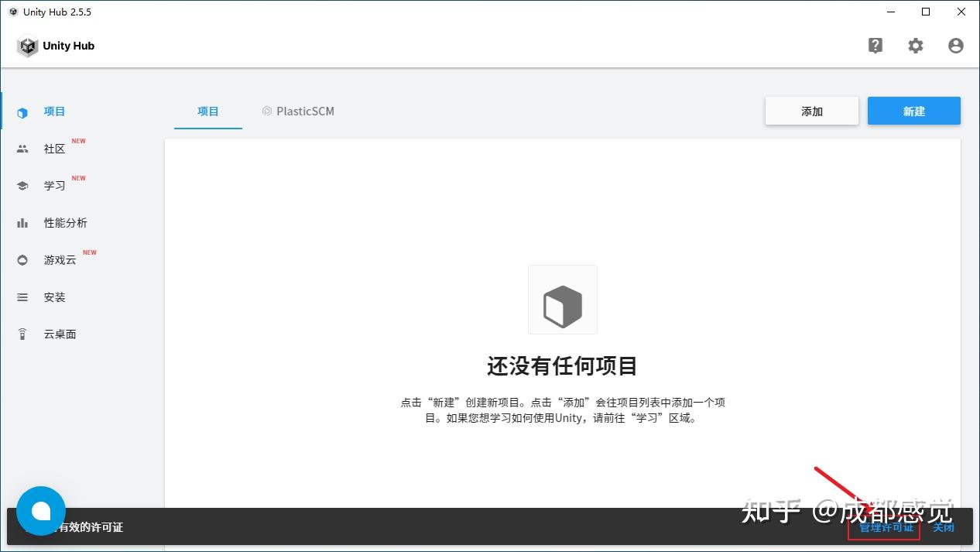Screen dimensions: 980x552
Task: Click the Unity cube placeholder thumbnail
Action: (562, 300)
